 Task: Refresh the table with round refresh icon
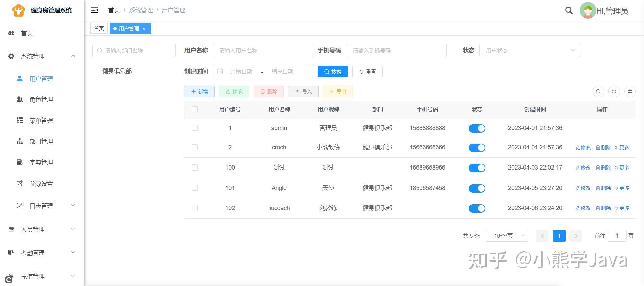[x=614, y=91]
